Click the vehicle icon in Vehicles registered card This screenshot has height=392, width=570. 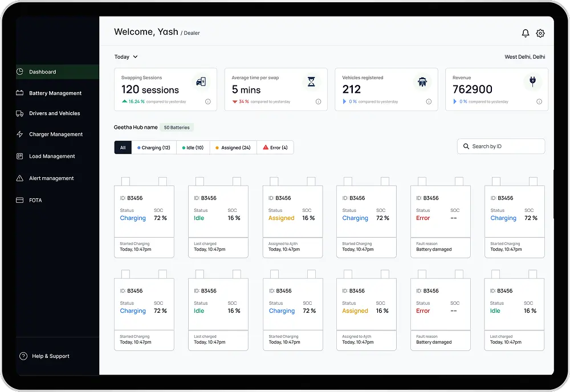click(x=422, y=82)
